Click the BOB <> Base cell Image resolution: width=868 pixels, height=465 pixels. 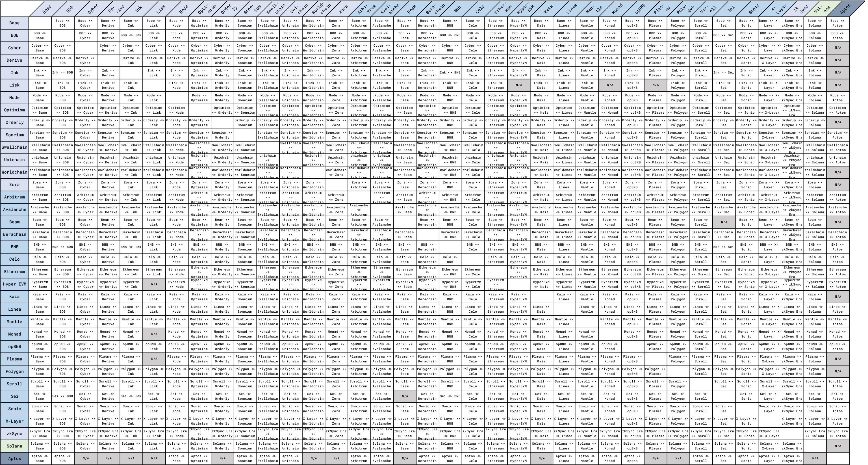tap(40, 35)
